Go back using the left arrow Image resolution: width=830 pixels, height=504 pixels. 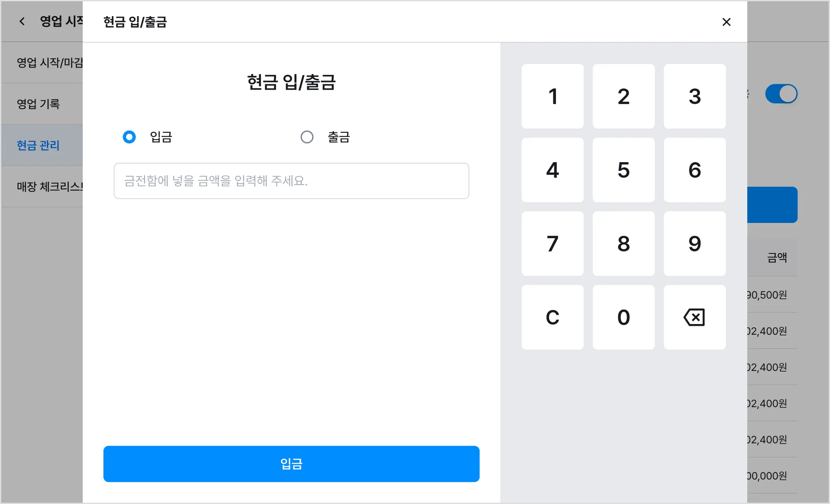[x=22, y=21]
